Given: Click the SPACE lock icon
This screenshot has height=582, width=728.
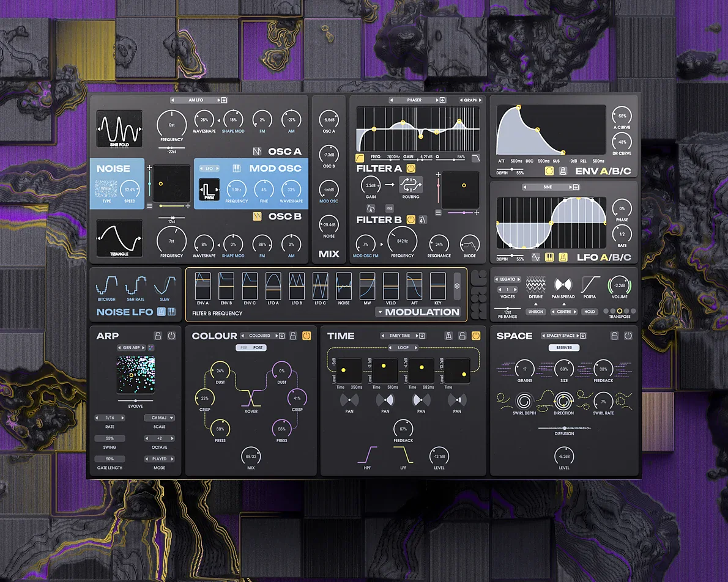Looking at the screenshot, I should tap(614, 336).
